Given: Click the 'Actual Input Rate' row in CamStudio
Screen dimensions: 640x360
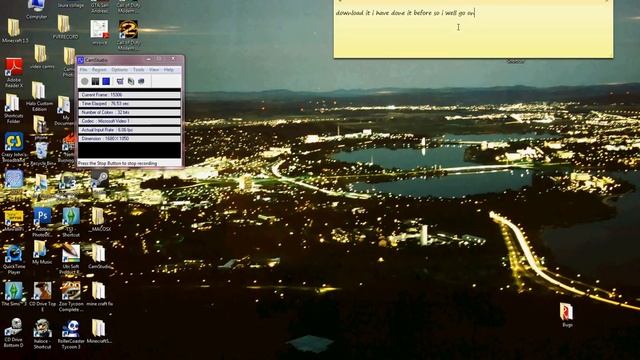Looking at the screenshot, I should 129,130.
